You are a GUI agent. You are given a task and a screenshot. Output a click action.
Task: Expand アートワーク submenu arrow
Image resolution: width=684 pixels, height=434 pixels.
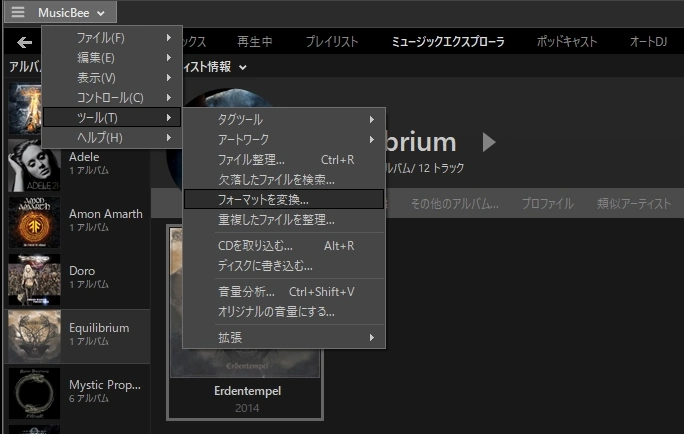(372, 140)
